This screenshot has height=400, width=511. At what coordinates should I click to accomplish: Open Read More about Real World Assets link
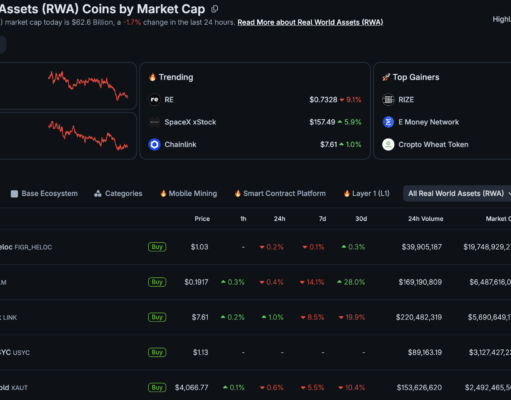point(310,22)
